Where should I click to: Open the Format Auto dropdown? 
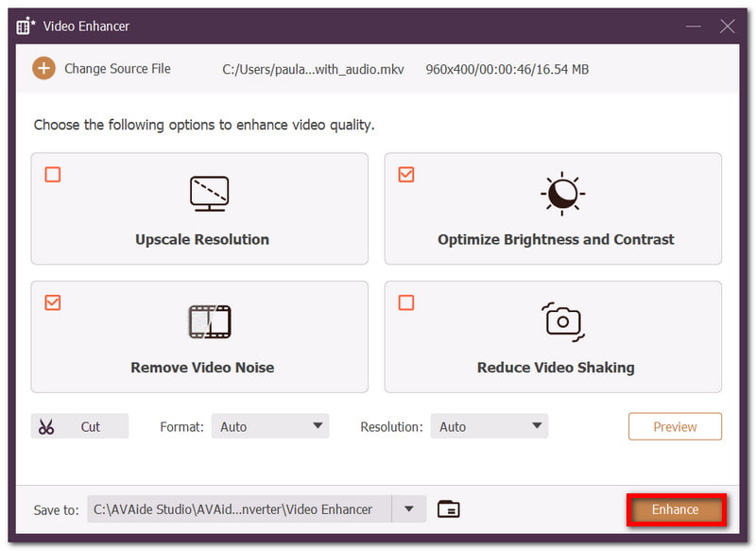[270, 426]
